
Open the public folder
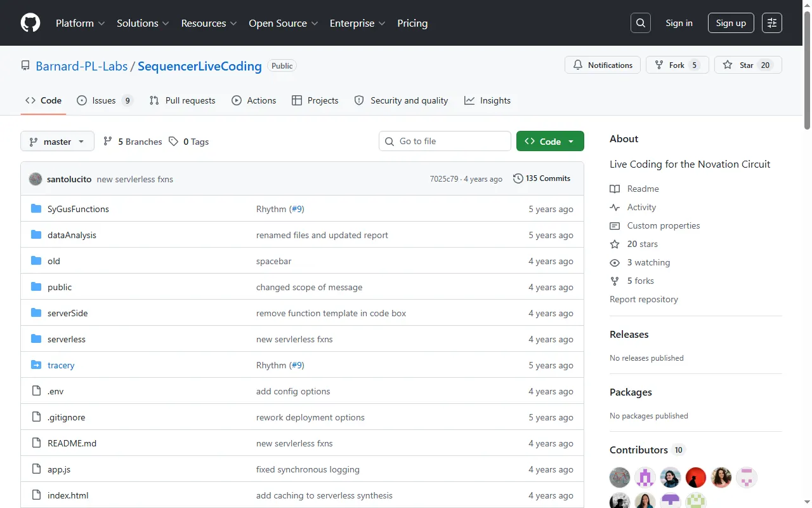pyautogui.click(x=60, y=287)
